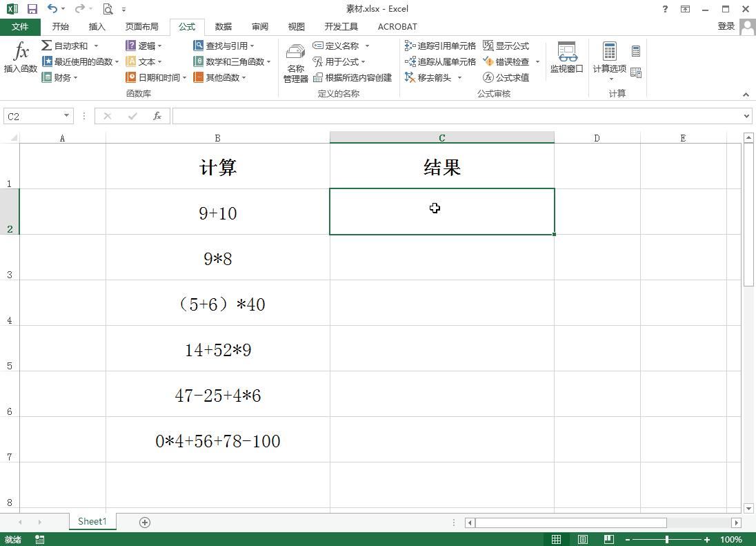Click the Sheet1 worksheet tab
Viewport: 756px width, 546px height.
click(x=92, y=521)
